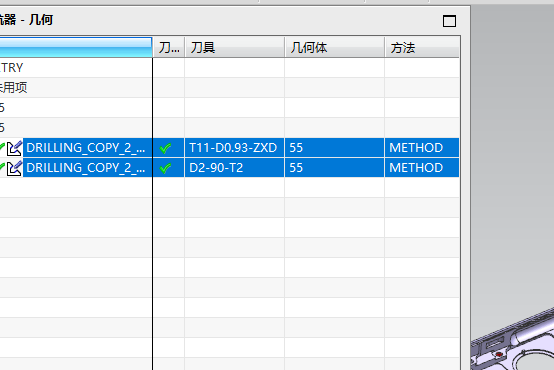The width and height of the screenshot is (554, 370).
Task: Click green toolpath checkmark in D2-90-T2 row
Action: coord(165,168)
